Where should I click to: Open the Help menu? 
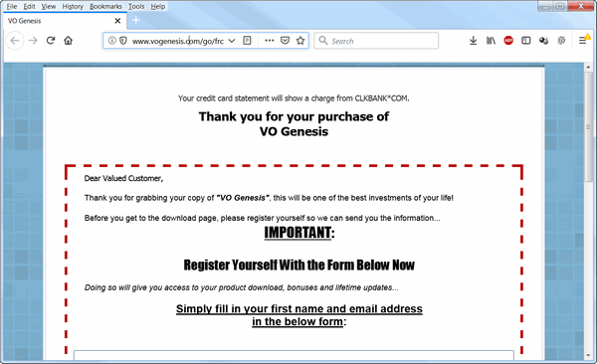(158, 7)
